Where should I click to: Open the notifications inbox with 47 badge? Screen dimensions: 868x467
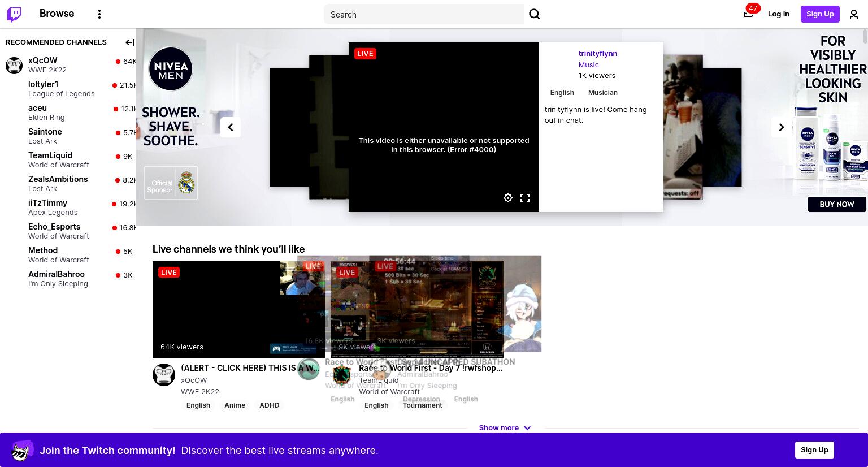[748, 14]
